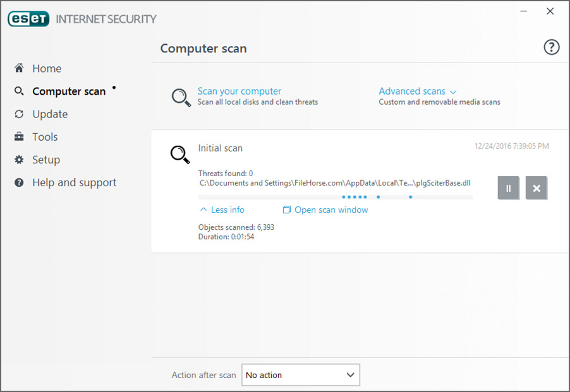Click the Advanced scans chevron arrow
This screenshot has height=392, width=570.
[453, 92]
